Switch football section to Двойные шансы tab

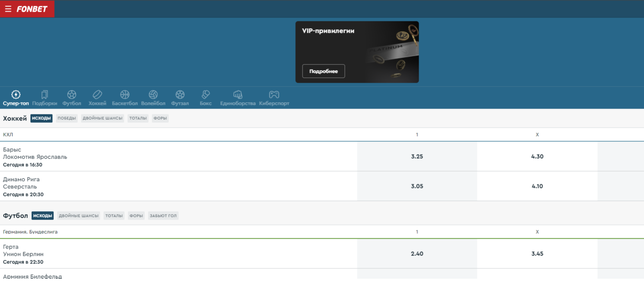[78, 215]
